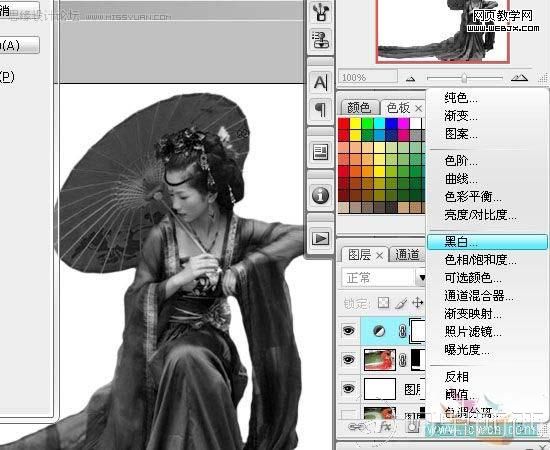Viewport: 550px width, 450px height.
Task: Choose 色阶... from the menu
Action: (461, 161)
